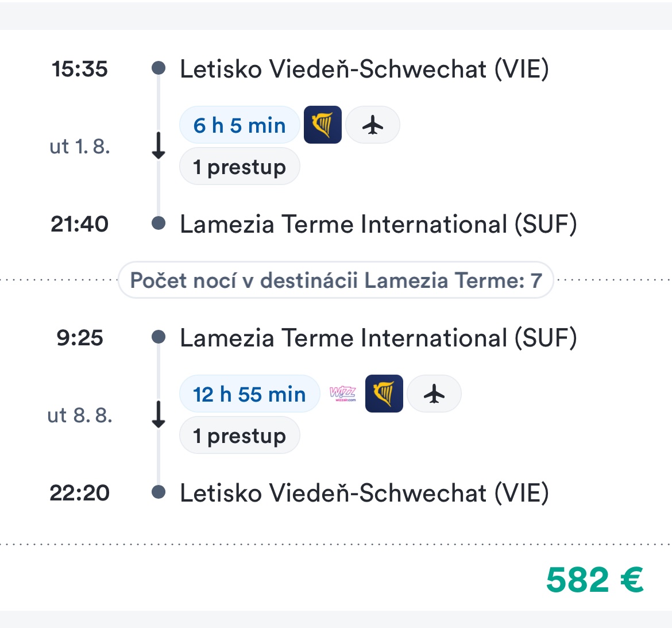Expand the outbound "1 prestup" layover details
Viewport: 672px width, 628px height.
[240, 167]
